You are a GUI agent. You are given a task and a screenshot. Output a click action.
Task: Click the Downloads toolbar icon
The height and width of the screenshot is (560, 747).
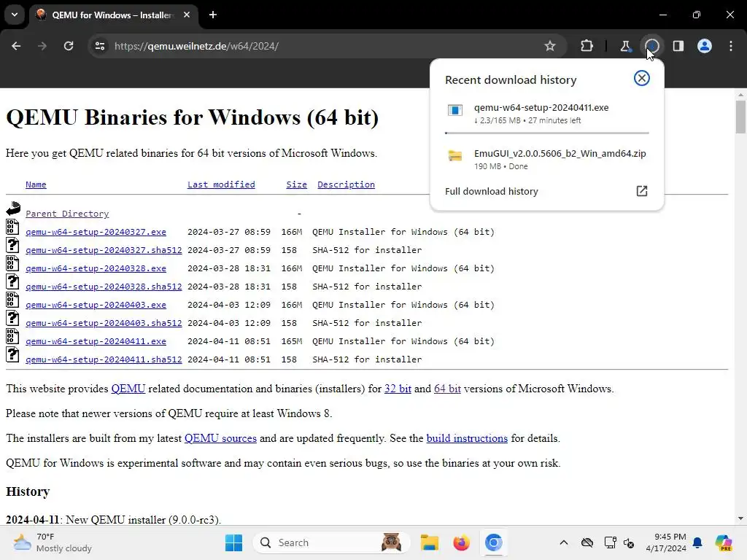coord(652,46)
